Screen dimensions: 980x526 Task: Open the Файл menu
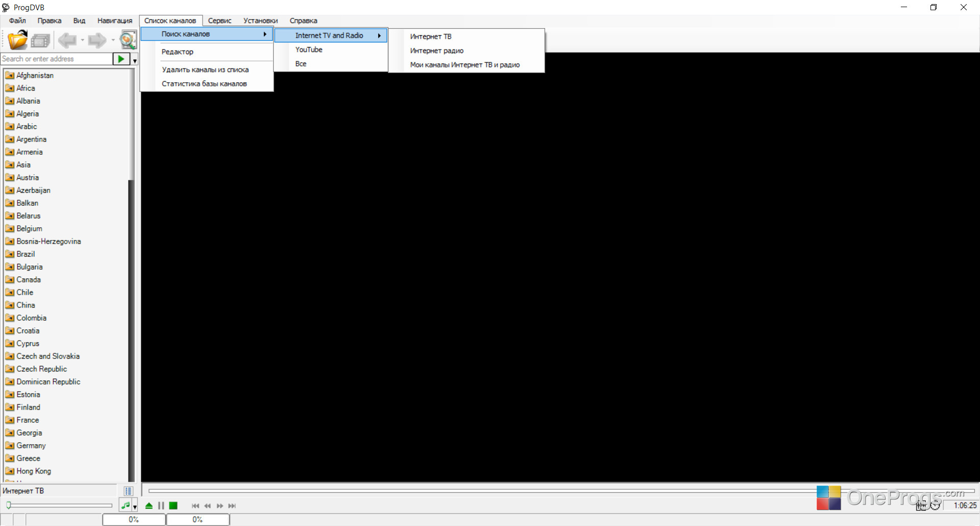point(17,20)
